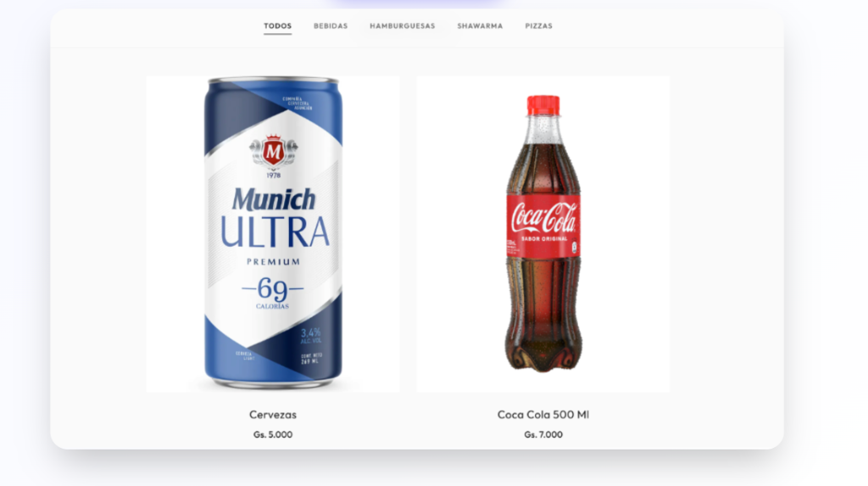Open the HAMBURGUESAS category tab
Viewport: 868px width, 486px height.
click(403, 26)
